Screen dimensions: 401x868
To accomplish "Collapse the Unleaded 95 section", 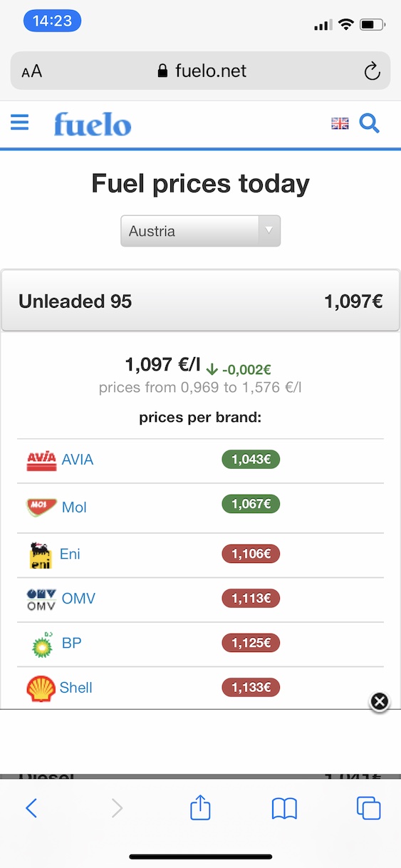I will coord(200,301).
